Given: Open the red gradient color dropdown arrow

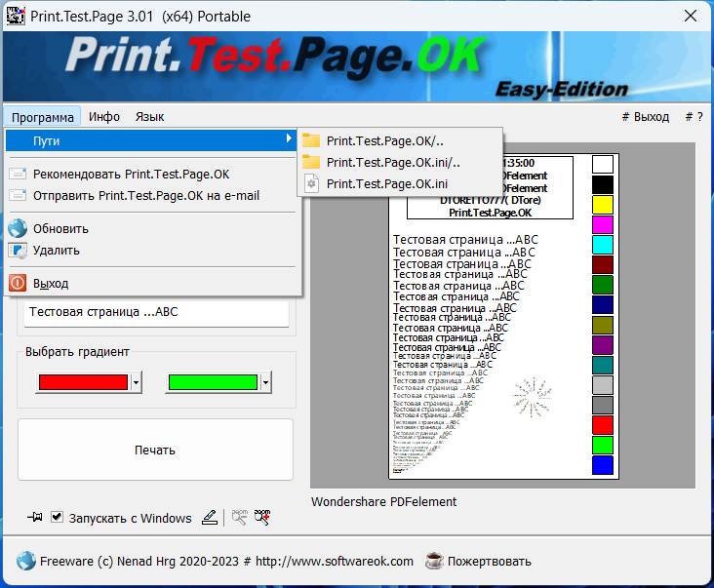Looking at the screenshot, I should pyautogui.click(x=137, y=382).
